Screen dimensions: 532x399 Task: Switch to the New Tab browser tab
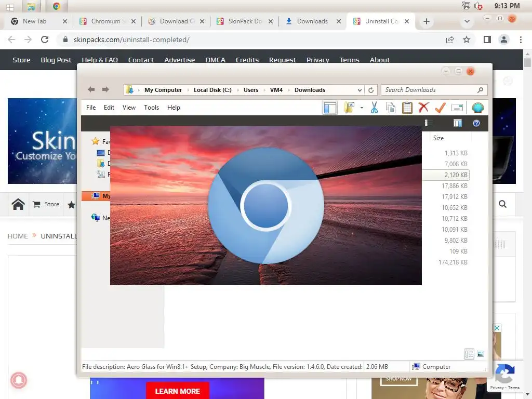pyautogui.click(x=38, y=21)
